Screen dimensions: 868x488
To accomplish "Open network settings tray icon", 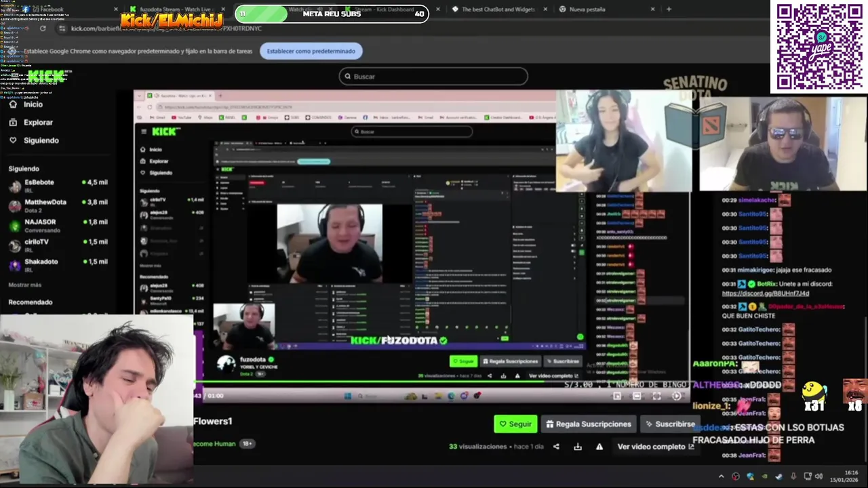I will tap(808, 476).
